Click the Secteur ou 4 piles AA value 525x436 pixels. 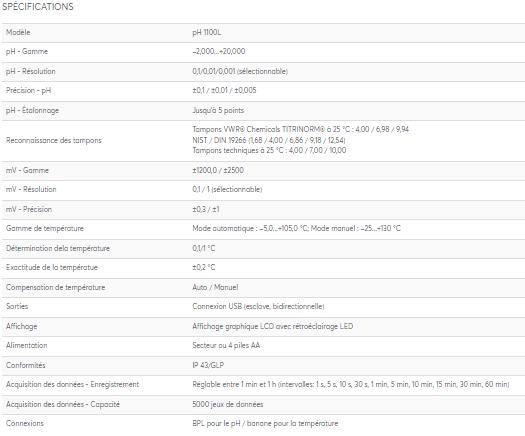coord(226,346)
